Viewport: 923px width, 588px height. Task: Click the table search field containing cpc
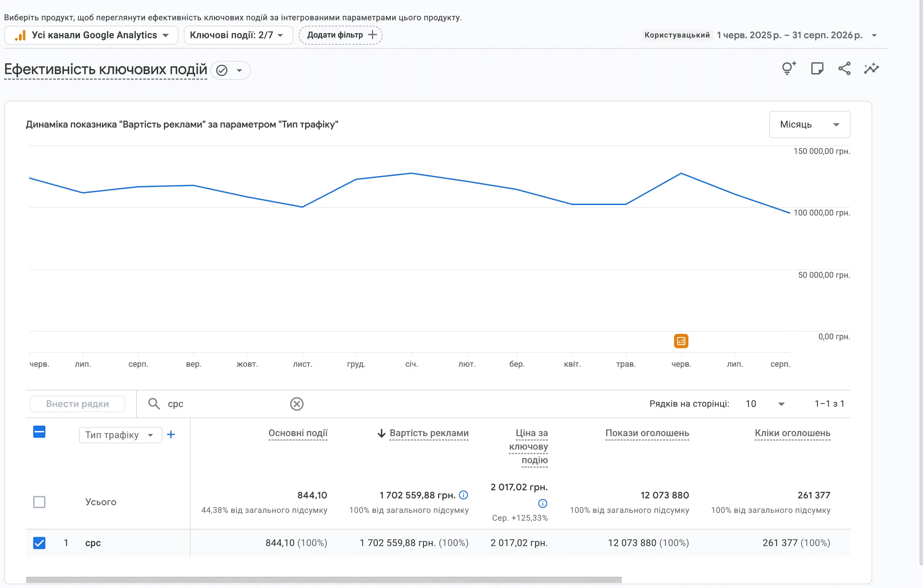coord(226,404)
